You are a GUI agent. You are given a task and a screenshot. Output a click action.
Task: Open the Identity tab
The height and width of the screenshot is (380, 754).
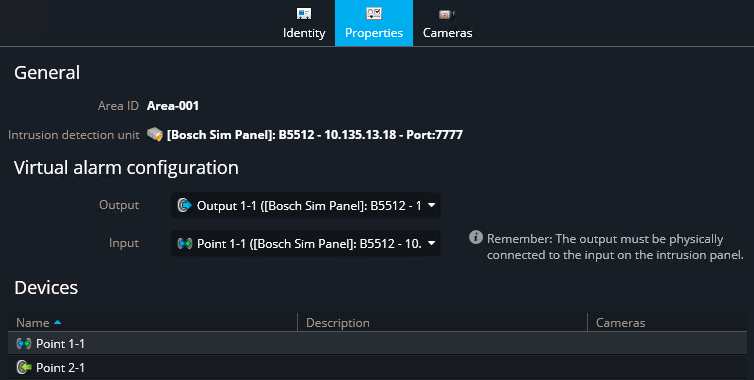click(x=304, y=23)
